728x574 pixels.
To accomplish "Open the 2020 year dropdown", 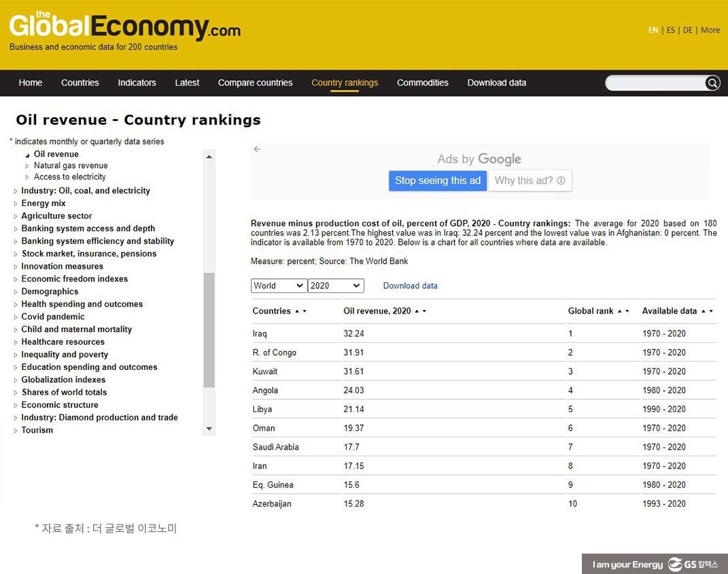I will (x=336, y=286).
